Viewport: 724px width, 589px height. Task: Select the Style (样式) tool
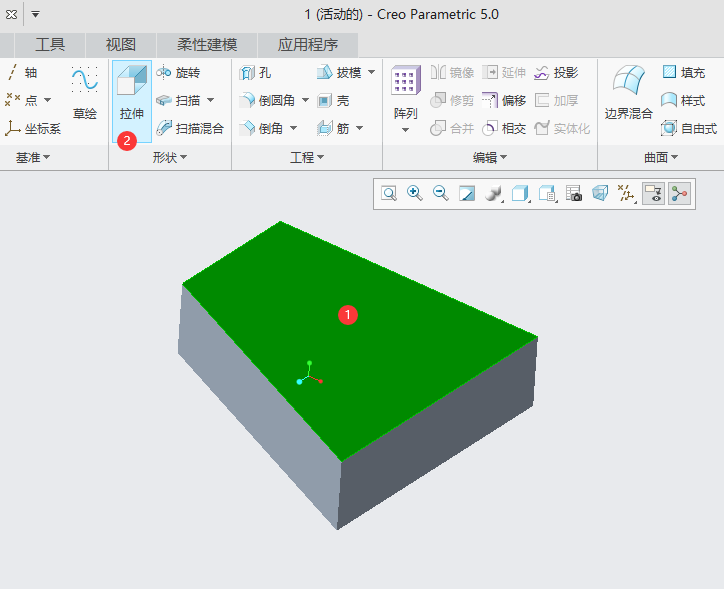pos(683,100)
